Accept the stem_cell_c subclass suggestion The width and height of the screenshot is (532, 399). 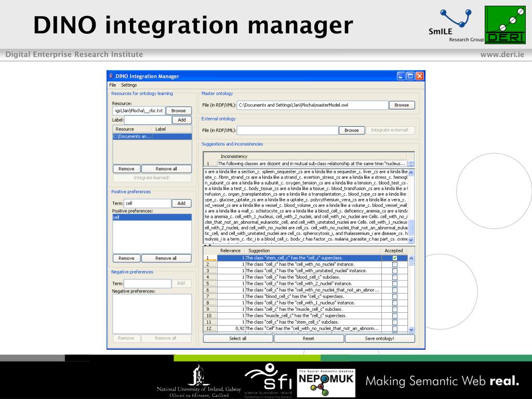395,322
